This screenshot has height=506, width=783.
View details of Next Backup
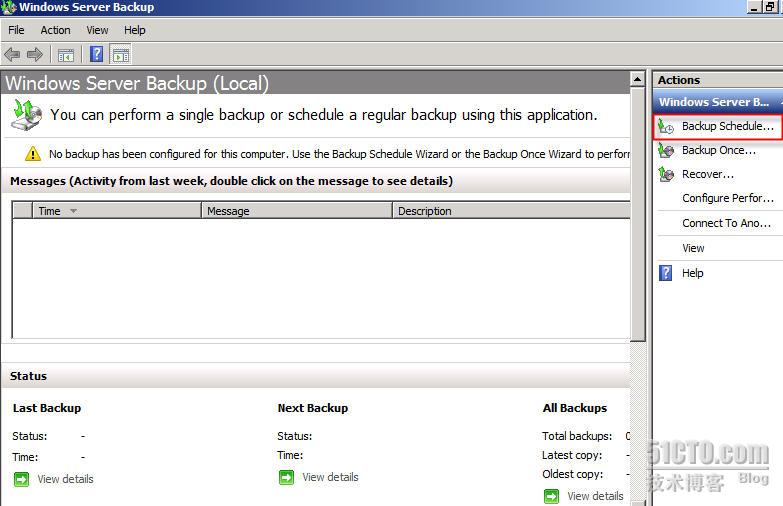click(330, 477)
